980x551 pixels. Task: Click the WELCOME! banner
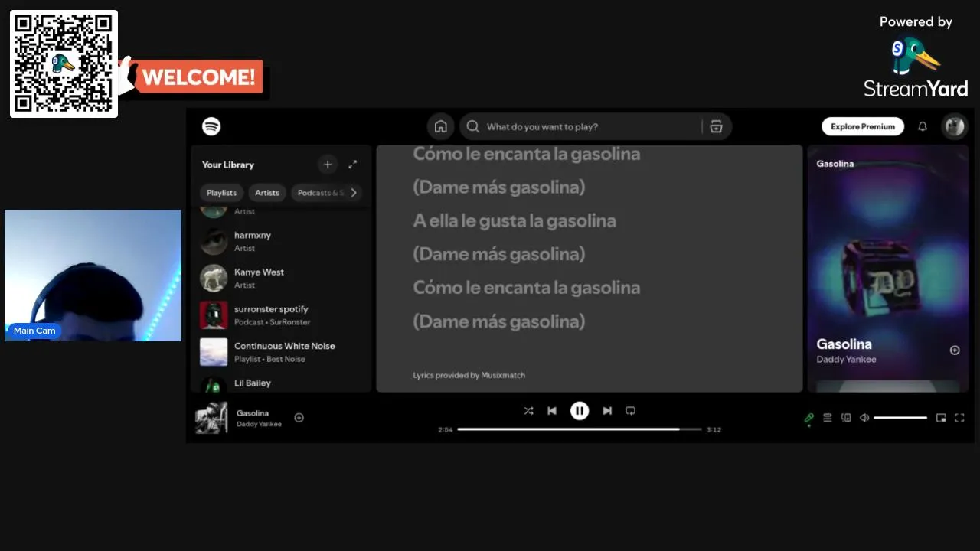(x=198, y=77)
